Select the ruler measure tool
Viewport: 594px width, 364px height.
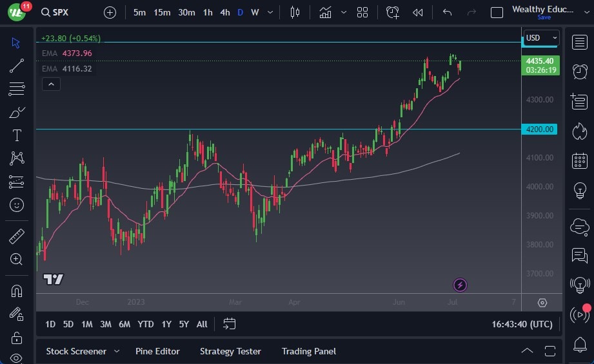17,236
